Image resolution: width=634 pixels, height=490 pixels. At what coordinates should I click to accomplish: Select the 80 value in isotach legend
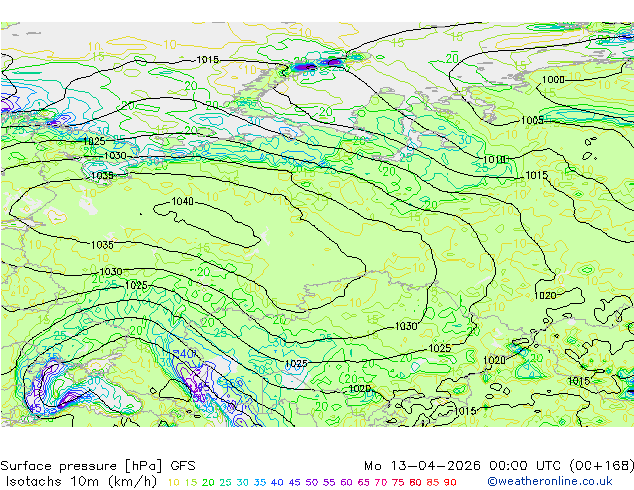tap(415, 482)
